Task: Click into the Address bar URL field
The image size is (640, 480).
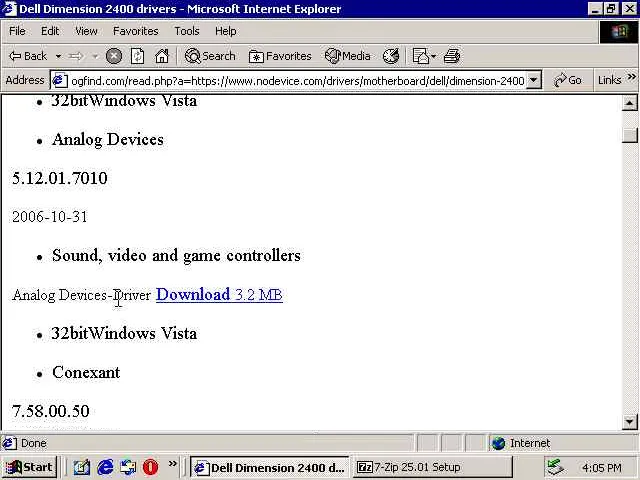Action: [298, 81]
